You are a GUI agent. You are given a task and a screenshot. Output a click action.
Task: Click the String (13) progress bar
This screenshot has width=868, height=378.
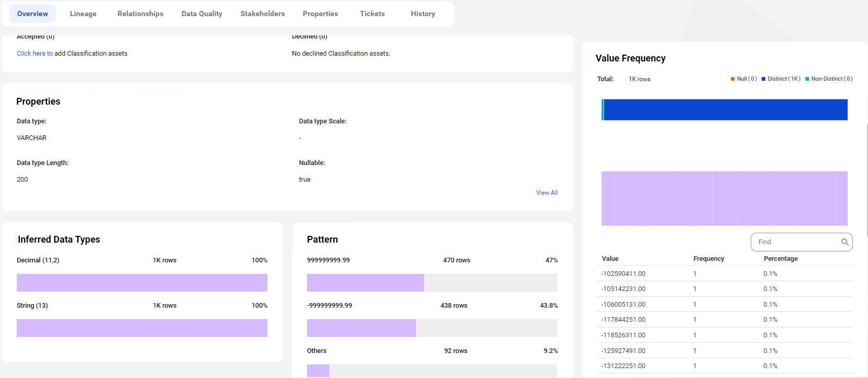pos(142,328)
